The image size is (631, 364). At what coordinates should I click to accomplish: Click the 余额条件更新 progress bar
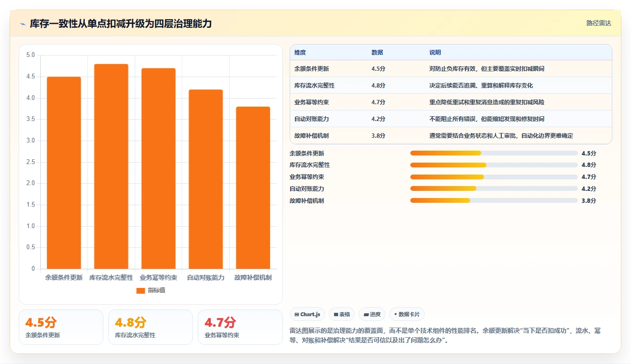click(494, 153)
